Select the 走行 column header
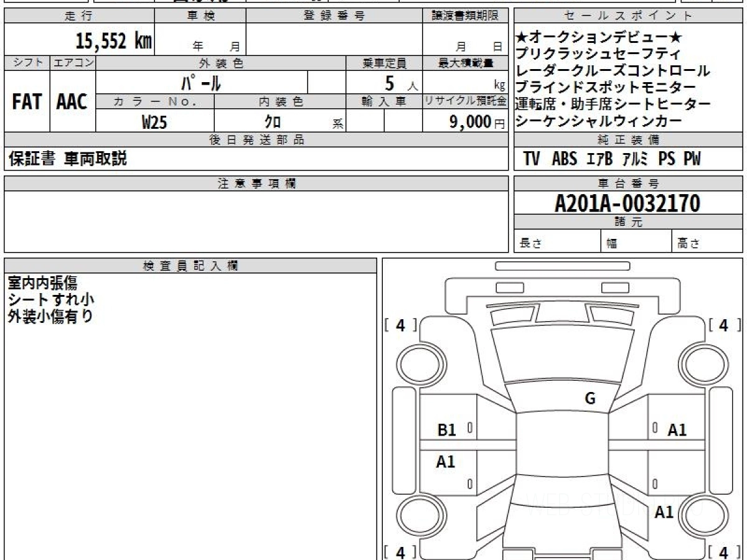Screen dimensions: 747x560 [79, 16]
